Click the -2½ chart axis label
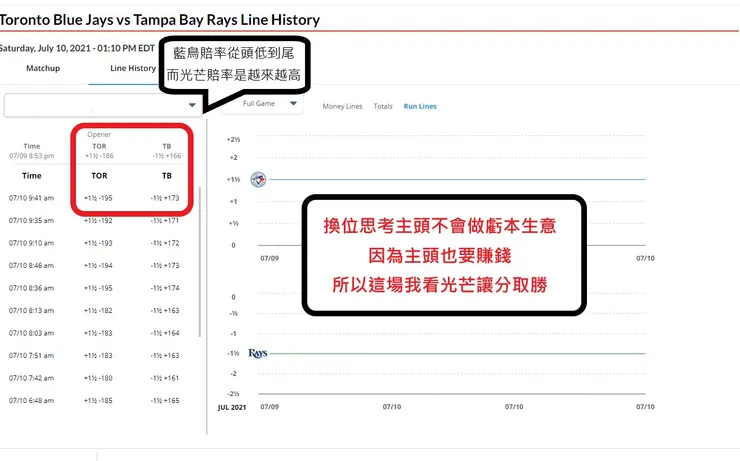Viewport: 740px width, 461px height. coord(233,394)
